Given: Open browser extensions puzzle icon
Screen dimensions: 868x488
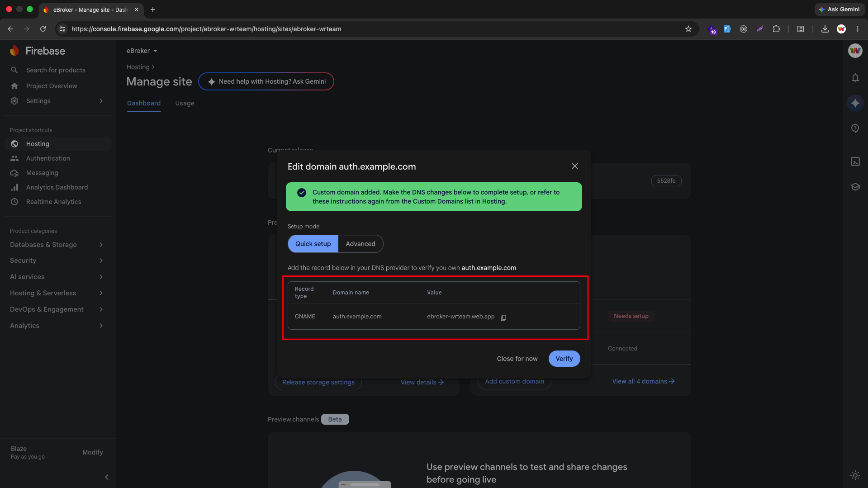Looking at the screenshot, I should click(776, 29).
